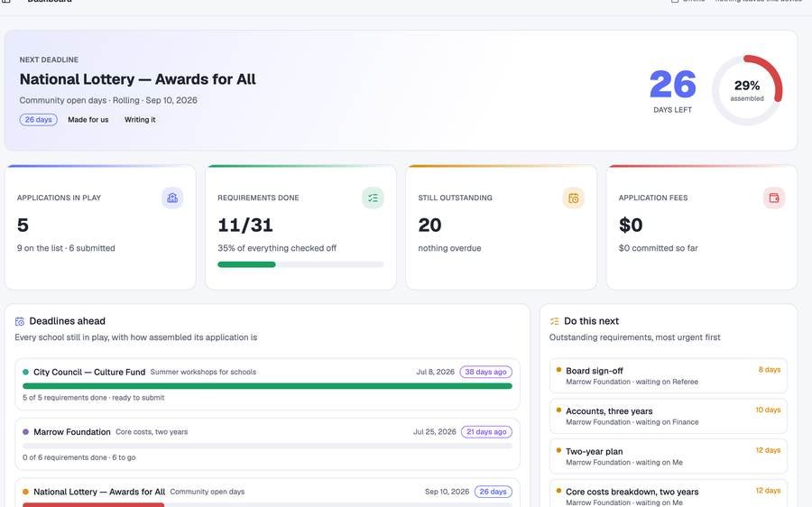Click the Requirements Done checklist icon
This screenshot has width=812, height=507.
pos(373,198)
